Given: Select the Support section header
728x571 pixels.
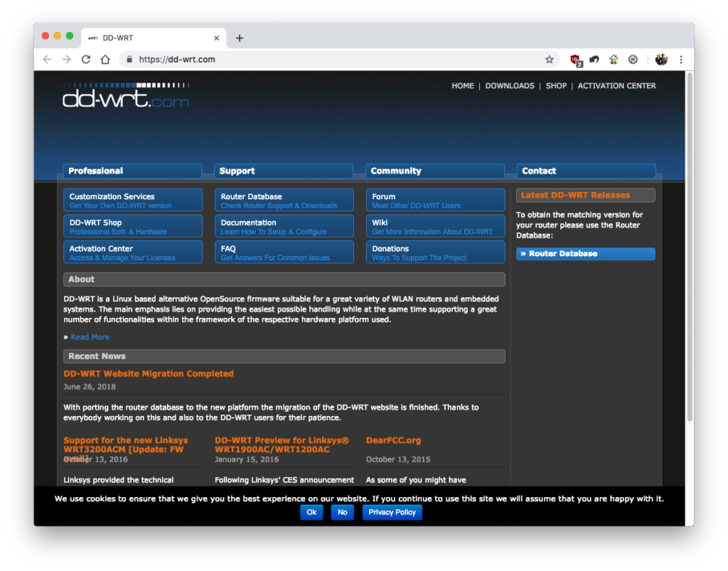Looking at the screenshot, I should click(284, 171).
